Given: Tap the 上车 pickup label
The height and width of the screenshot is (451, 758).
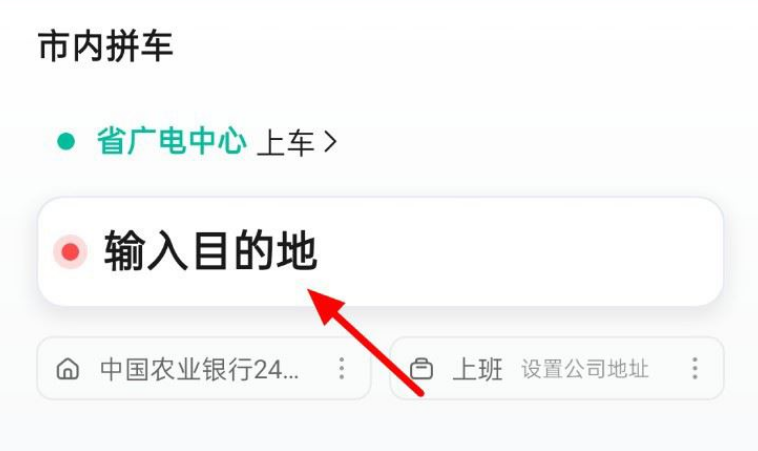Looking at the screenshot, I should (x=285, y=143).
